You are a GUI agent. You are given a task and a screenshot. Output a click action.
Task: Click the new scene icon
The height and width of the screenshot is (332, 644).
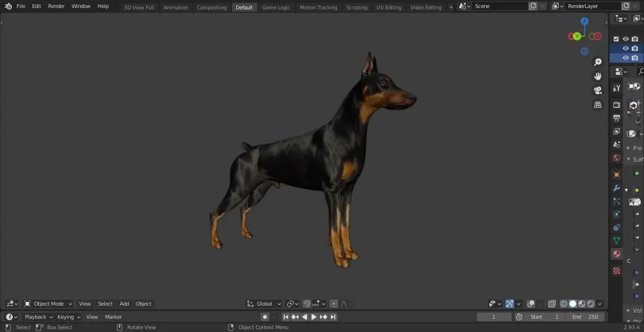pos(533,6)
